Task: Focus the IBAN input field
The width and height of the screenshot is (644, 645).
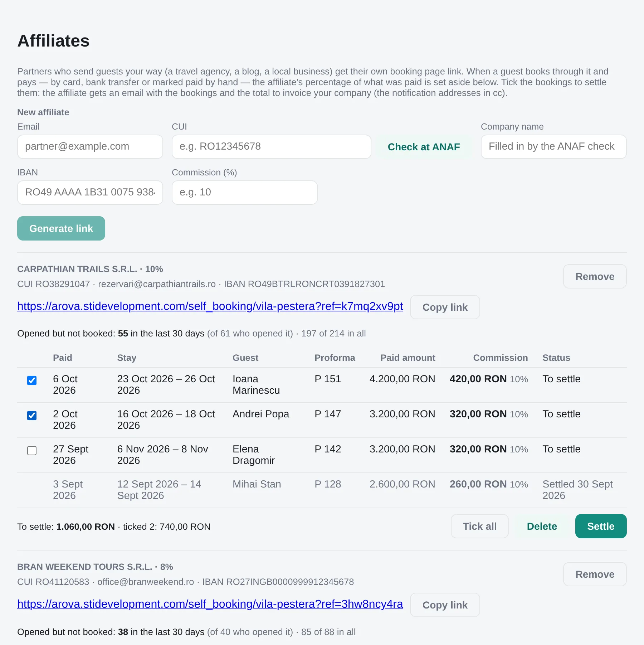Action: tap(90, 193)
